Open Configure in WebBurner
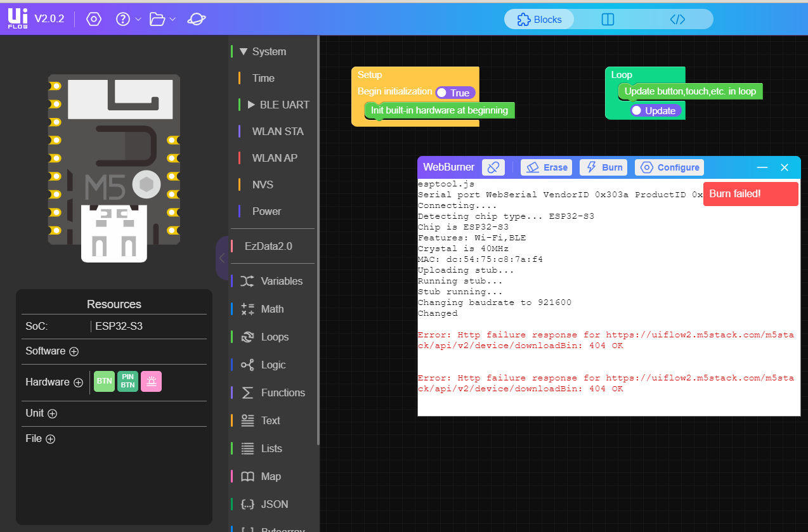808x532 pixels. coord(669,167)
